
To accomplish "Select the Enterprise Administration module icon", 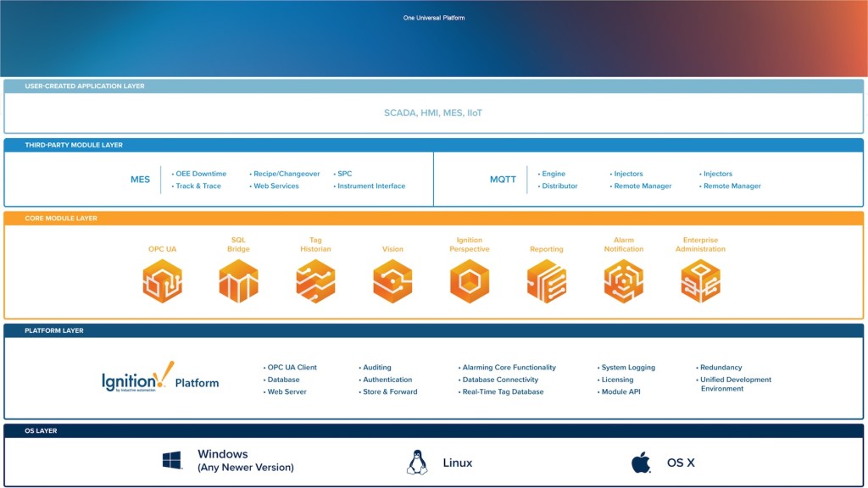I will [700, 281].
